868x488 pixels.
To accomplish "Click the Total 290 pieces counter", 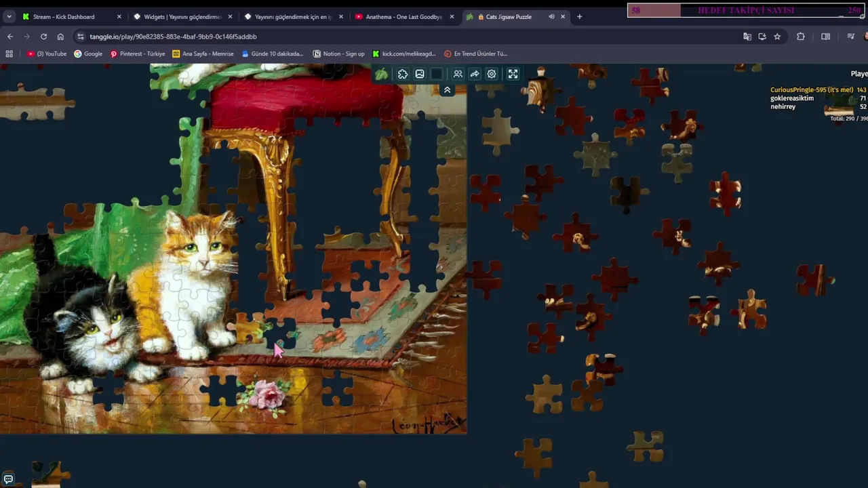I will (848, 119).
